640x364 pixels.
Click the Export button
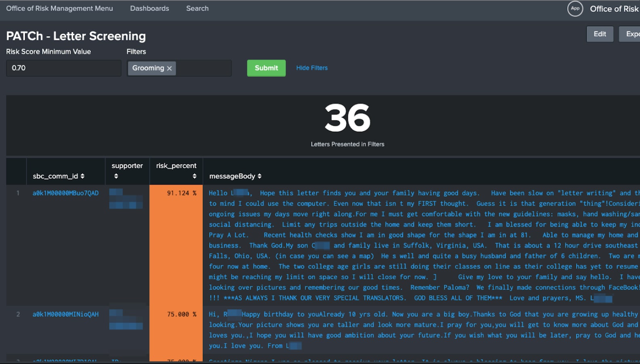tap(630, 34)
